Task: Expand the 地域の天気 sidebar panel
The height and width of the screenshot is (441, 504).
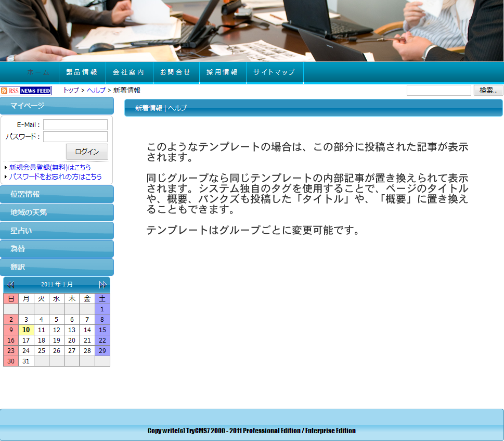Action: [57, 212]
